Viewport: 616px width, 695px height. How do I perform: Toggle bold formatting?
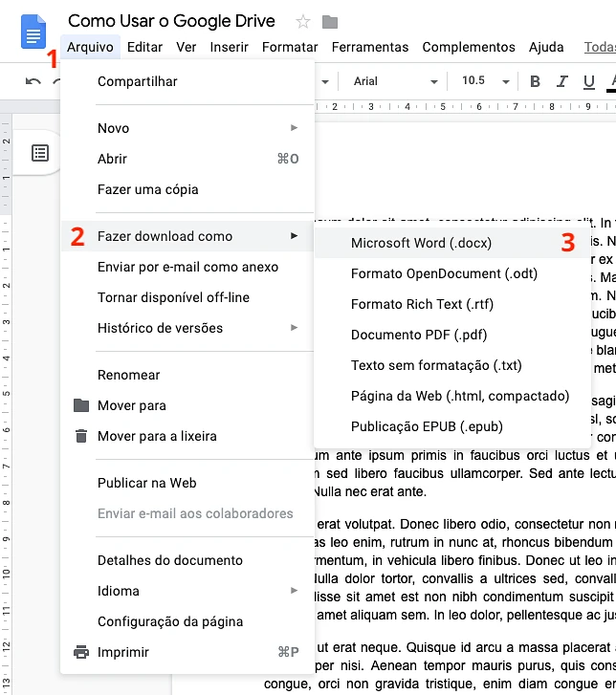tap(536, 81)
